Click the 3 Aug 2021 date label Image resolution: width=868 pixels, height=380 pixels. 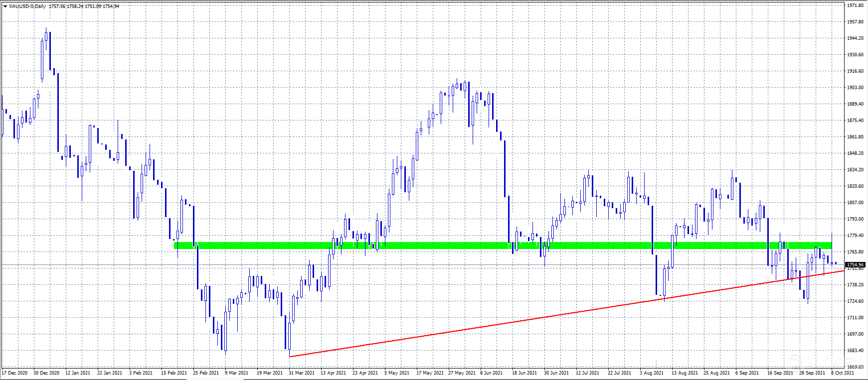652,373
